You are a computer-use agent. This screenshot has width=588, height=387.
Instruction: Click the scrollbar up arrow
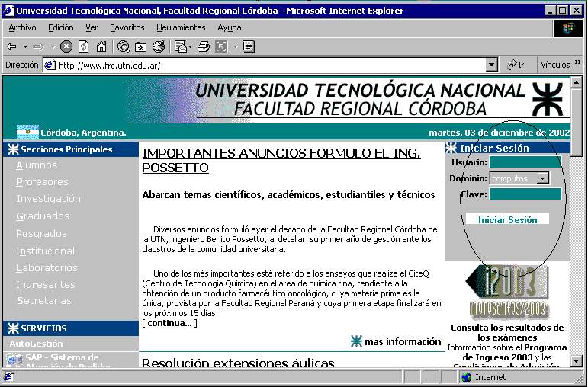pyautogui.click(x=576, y=83)
